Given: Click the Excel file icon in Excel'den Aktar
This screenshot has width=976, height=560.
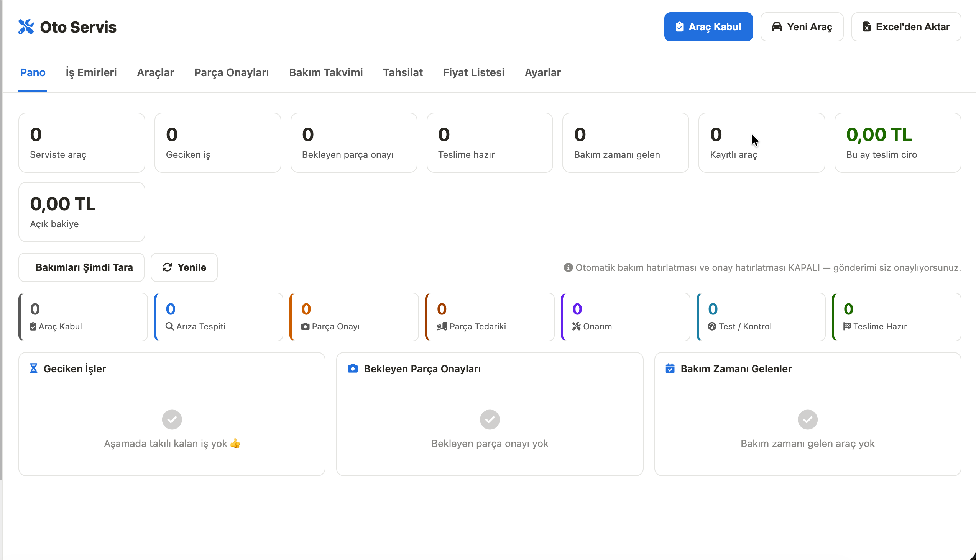Looking at the screenshot, I should [x=867, y=27].
